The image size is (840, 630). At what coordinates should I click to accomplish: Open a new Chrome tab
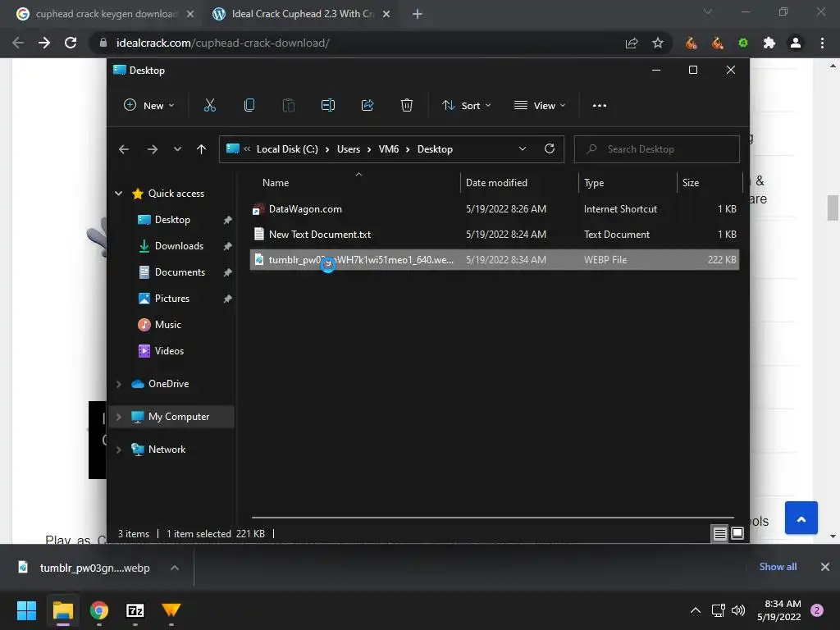click(x=418, y=14)
